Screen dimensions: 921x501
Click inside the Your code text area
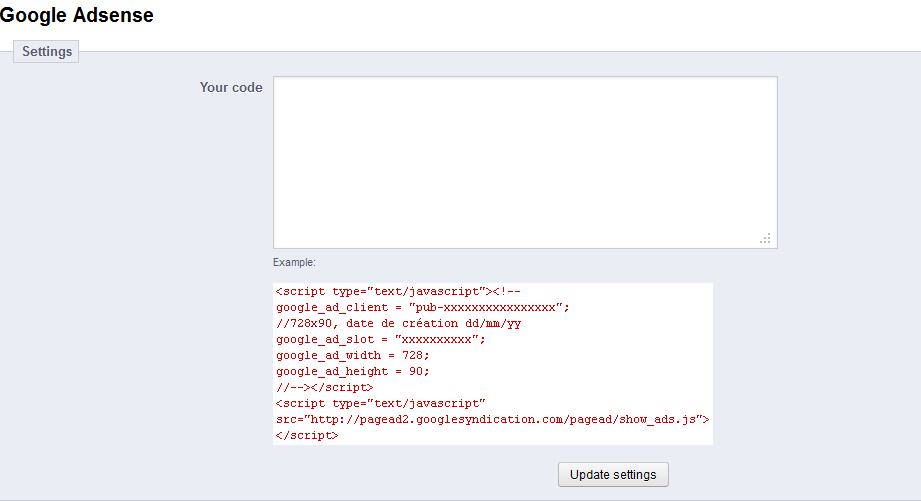[x=524, y=162]
